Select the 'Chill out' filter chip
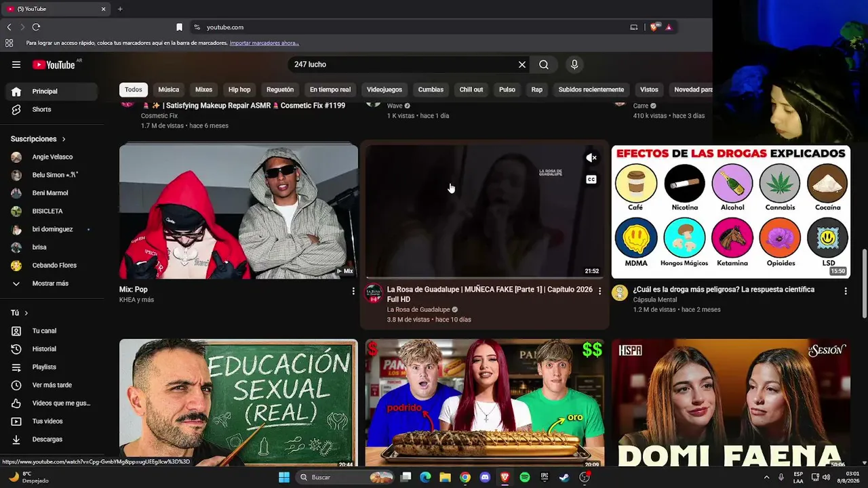The height and width of the screenshot is (488, 868). pos(471,89)
